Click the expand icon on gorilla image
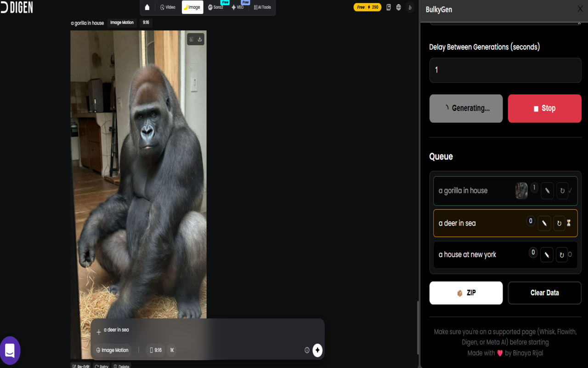This screenshot has height=368, width=588. coord(192,40)
